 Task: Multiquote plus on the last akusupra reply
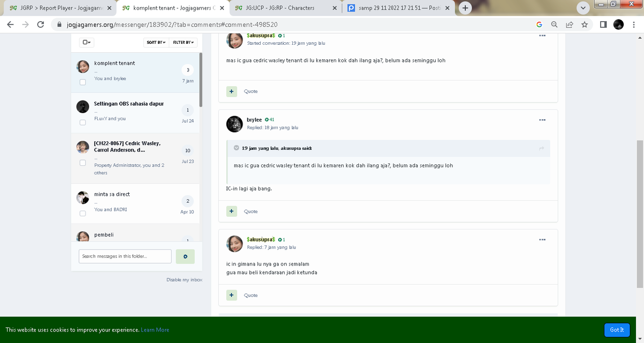231,295
